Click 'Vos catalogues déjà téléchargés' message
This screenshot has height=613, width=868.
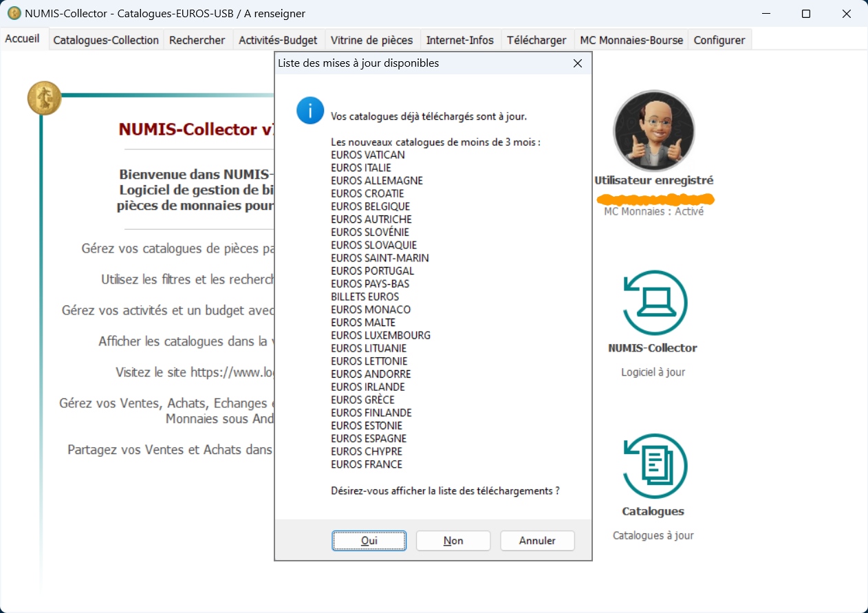(429, 116)
